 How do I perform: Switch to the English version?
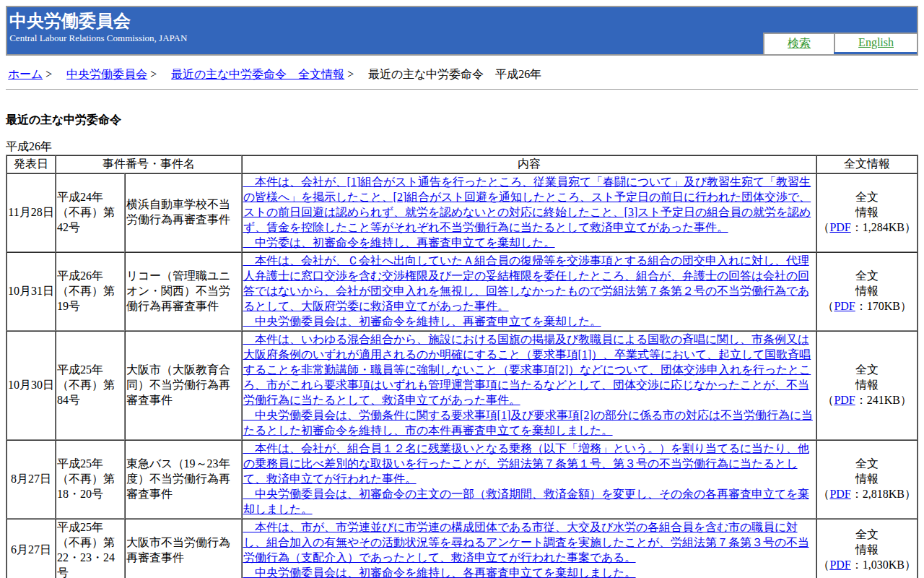pyautogui.click(x=875, y=43)
